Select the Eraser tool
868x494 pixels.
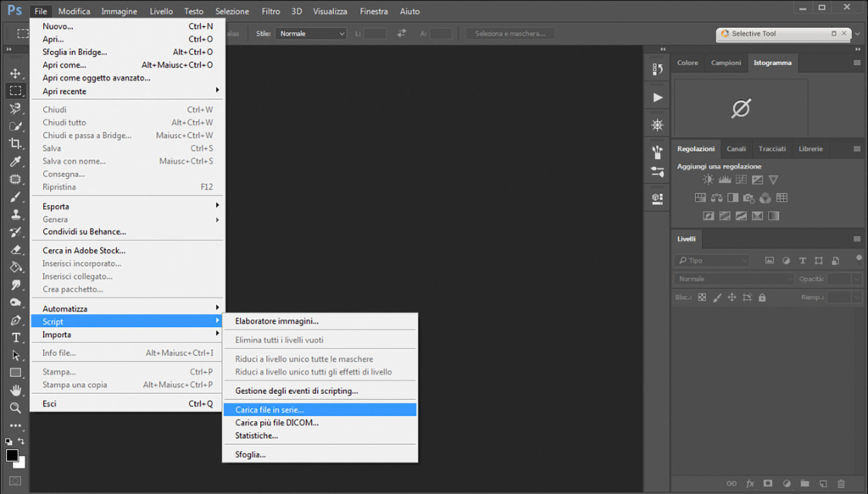click(15, 249)
